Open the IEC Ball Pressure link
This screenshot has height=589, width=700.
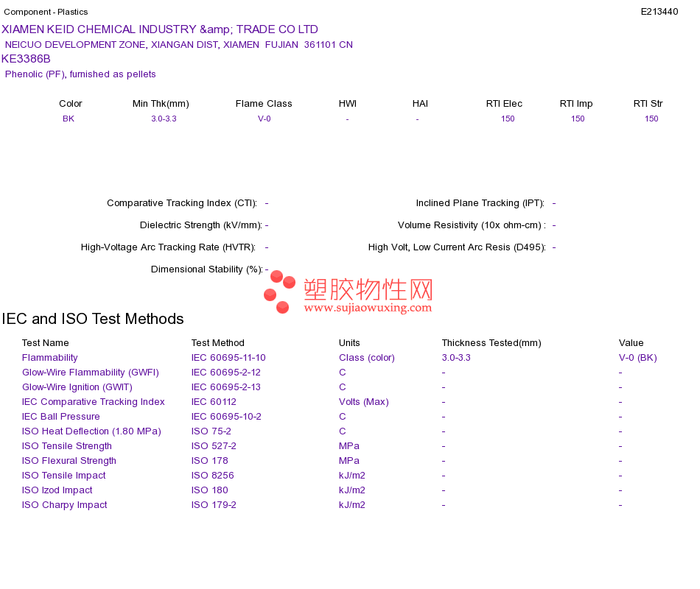[60, 416]
